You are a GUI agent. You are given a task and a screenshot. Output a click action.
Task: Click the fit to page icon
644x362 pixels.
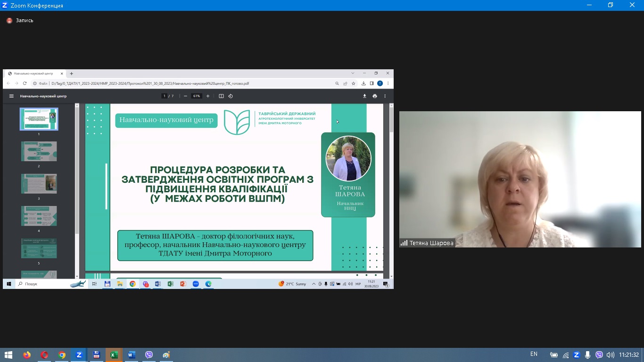pos(221,96)
